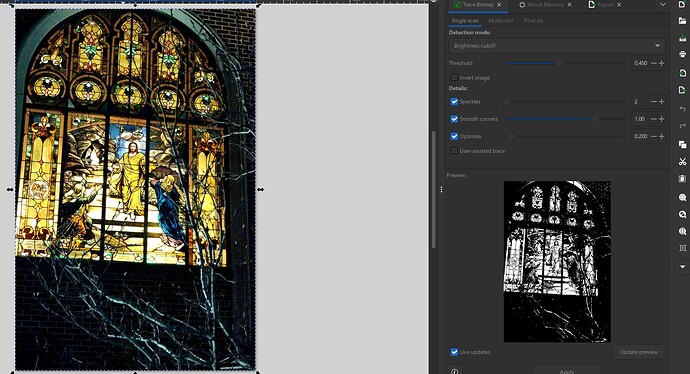
Task: Disable the Live updates checkbox
Action: tap(454, 352)
